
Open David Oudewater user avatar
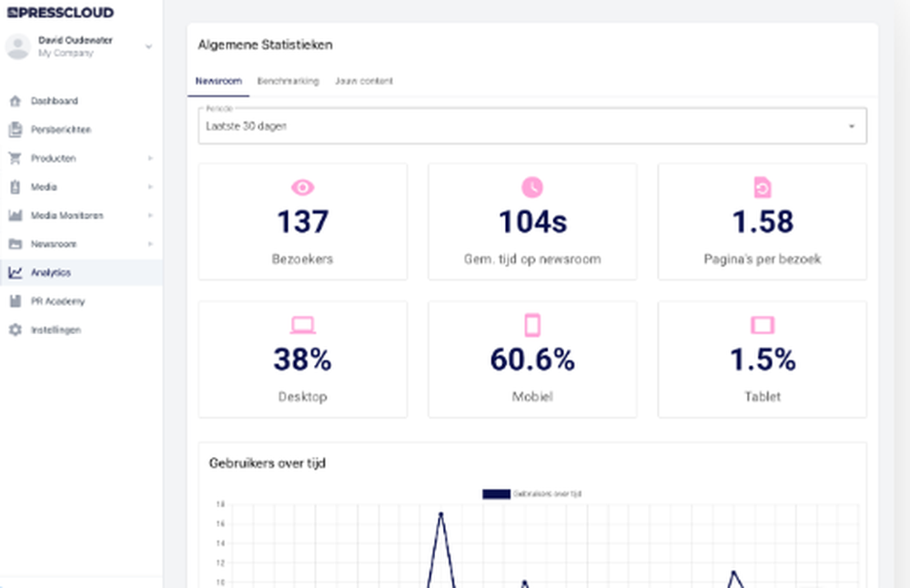[18, 46]
